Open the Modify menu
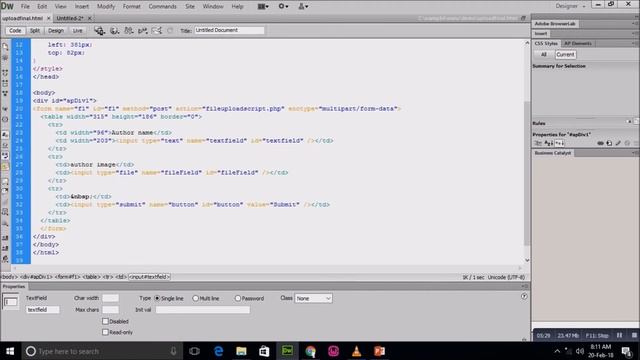This screenshot has width=640, height=360. coord(106,7)
